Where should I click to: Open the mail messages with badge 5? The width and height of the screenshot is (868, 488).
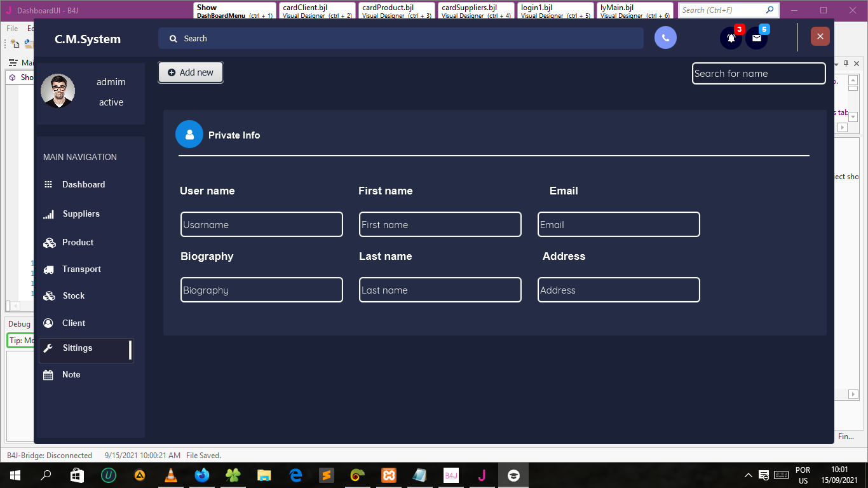[756, 38]
